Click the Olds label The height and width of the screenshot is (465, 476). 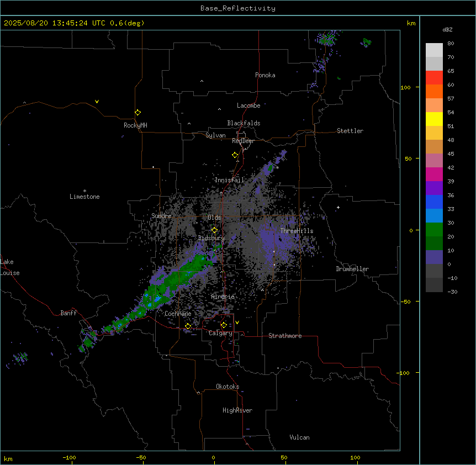click(214, 218)
